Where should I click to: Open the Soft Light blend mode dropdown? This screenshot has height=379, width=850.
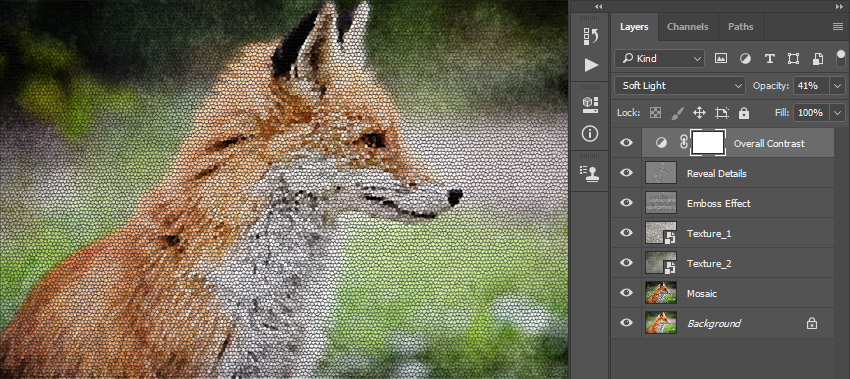click(x=680, y=86)
